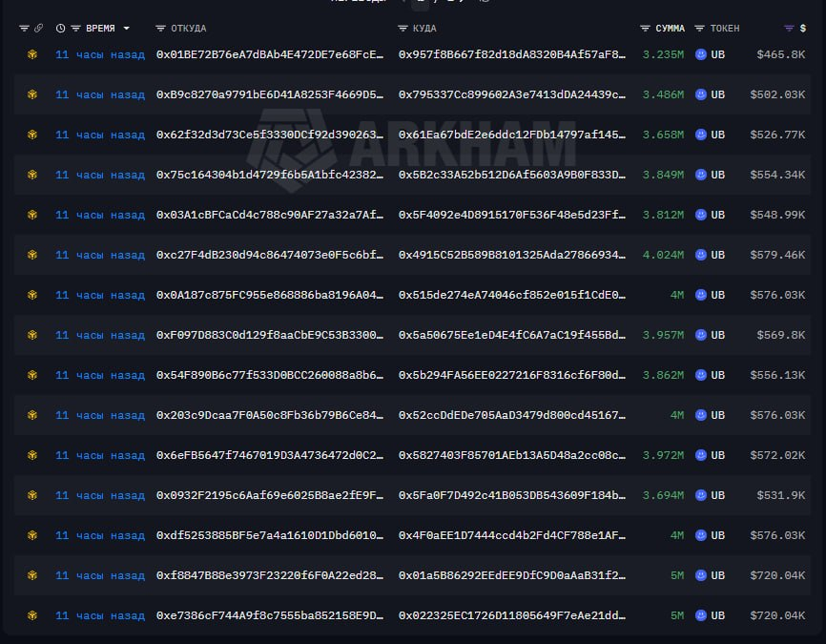
Task: Open the purple filter icon beside $ header
Action: [789, 29]
